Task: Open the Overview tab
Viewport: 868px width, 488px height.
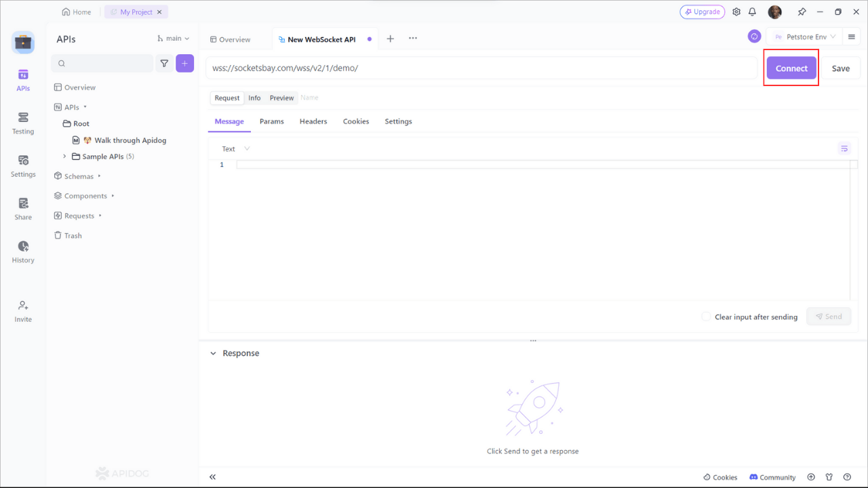Action: click(231, 39)
